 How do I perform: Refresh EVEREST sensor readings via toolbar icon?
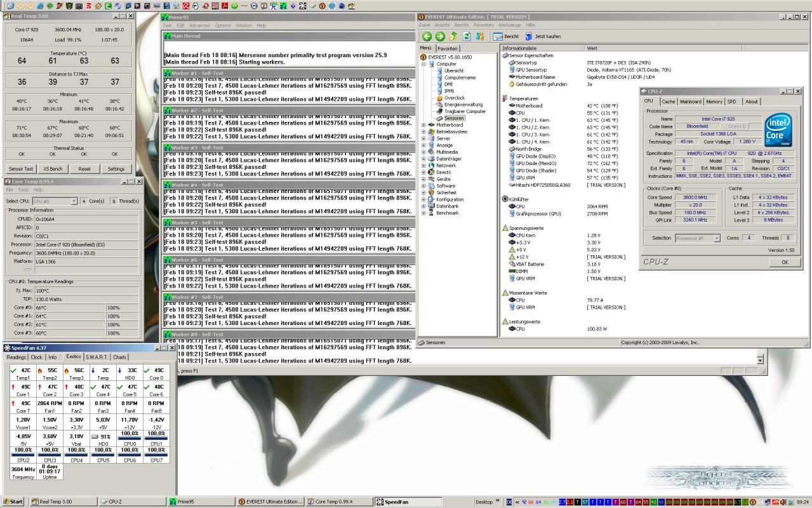[467, 36]
